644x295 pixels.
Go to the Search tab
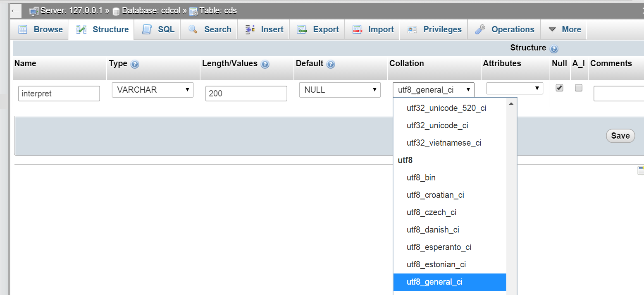click(209, 29)
